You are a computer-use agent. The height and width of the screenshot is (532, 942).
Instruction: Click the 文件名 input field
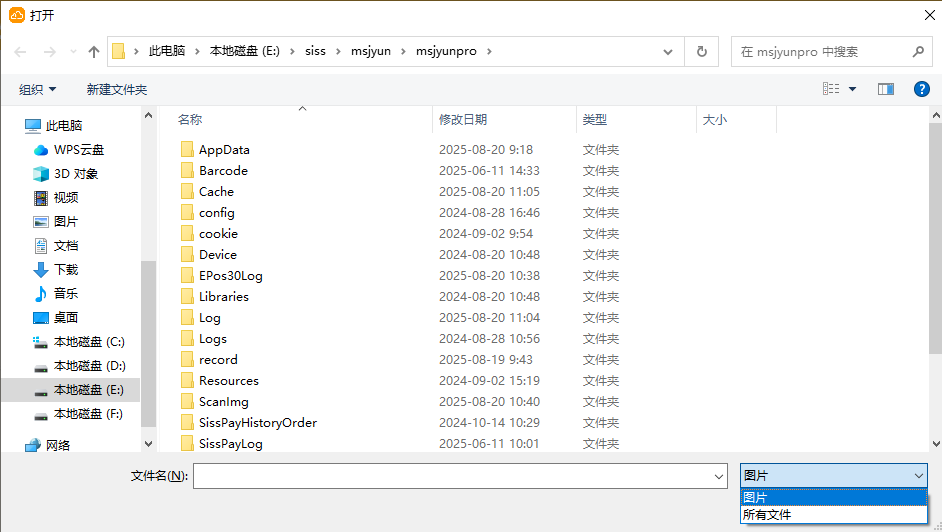coord(452,476)
